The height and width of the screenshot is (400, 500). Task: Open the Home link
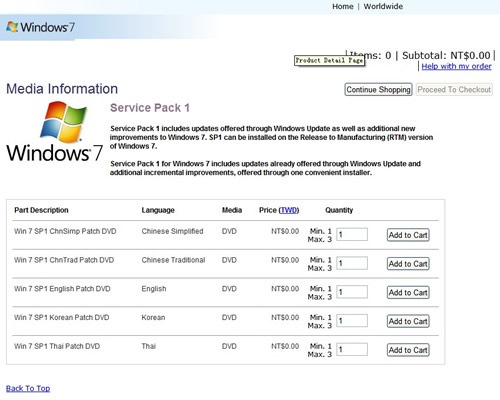click(x=343, y=6)
